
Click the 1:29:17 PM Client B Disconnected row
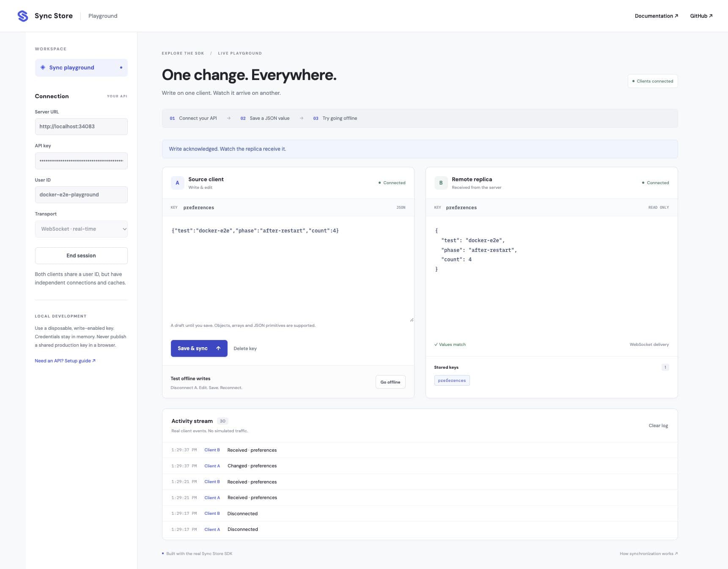coord(420,514)
